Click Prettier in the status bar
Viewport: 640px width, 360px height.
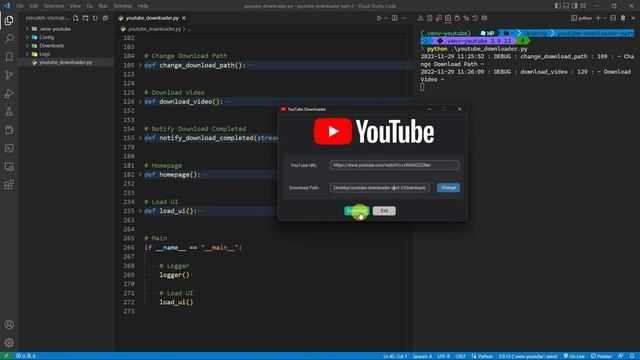(602, 356)
